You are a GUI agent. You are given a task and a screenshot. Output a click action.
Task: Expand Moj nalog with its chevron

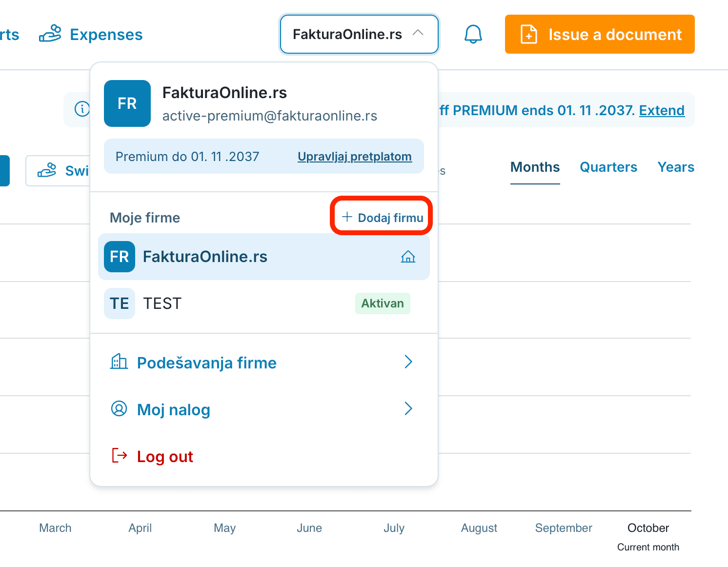coord(408,408)
